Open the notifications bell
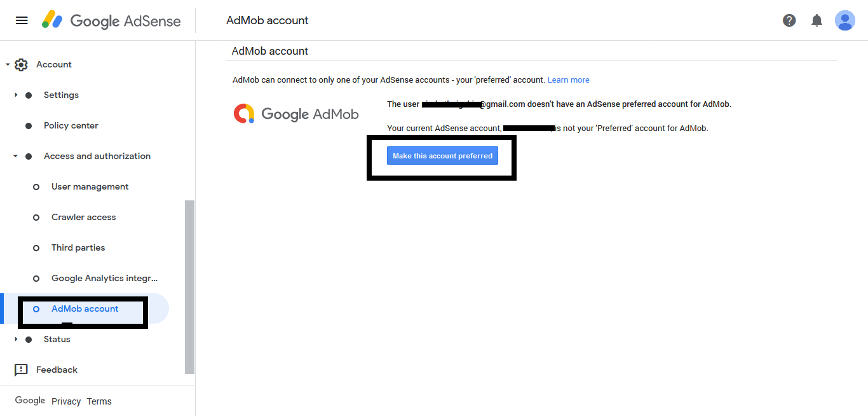 pos(817,20)
